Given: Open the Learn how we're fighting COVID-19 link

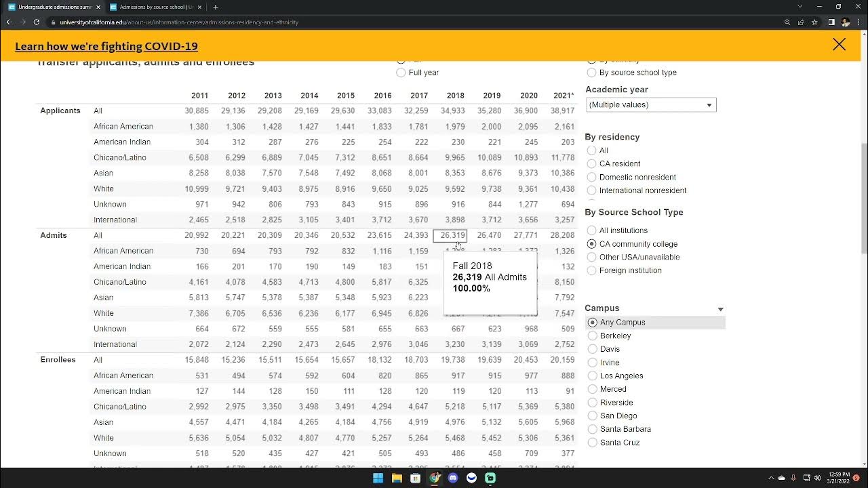Looking at the screenshot, I should click(106, 46).
